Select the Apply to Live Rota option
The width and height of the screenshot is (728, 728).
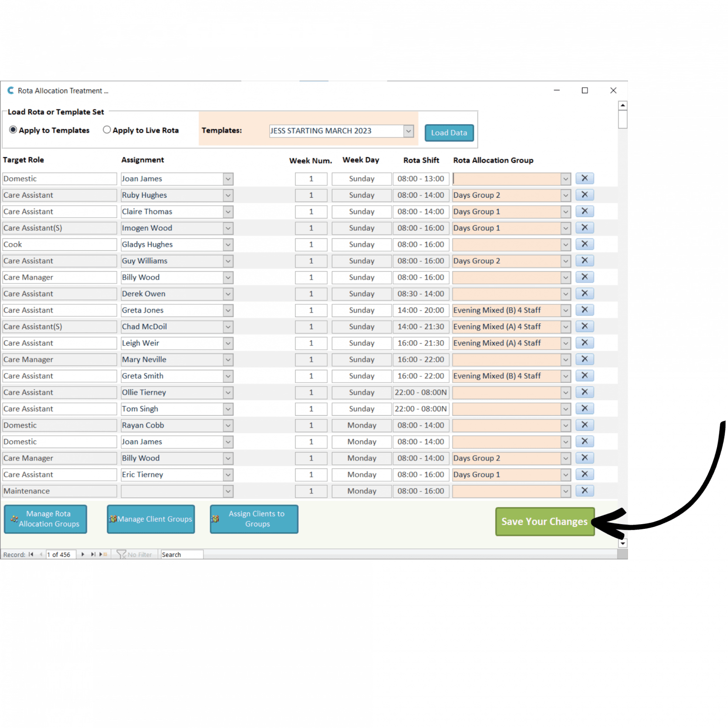(107, 129)
